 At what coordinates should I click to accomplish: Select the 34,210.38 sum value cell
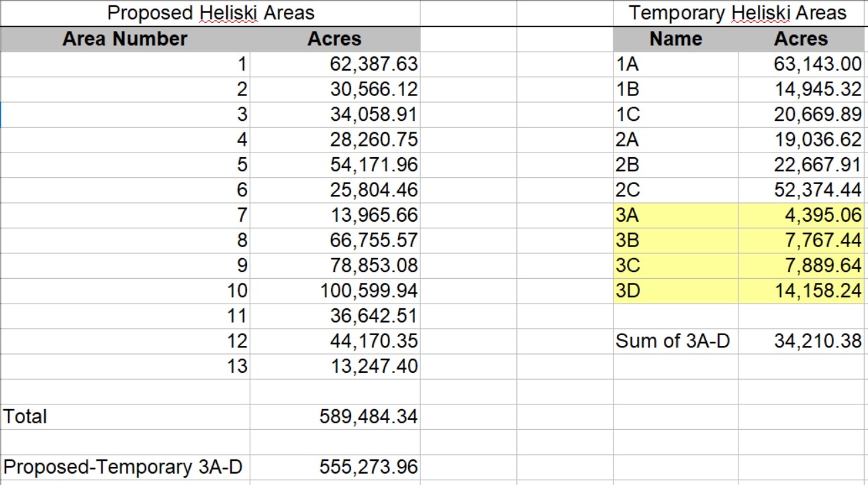801,341
